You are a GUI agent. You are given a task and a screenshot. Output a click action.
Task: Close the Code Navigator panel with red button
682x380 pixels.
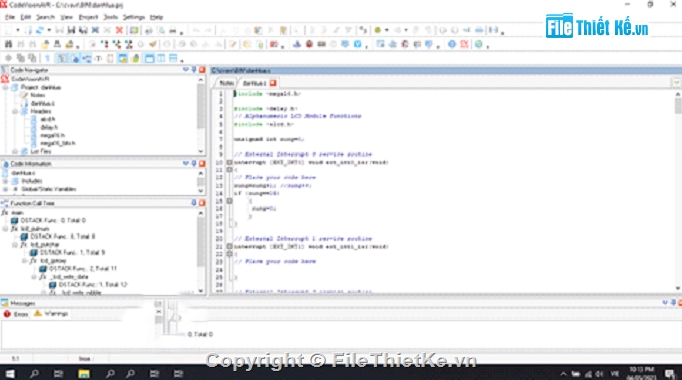click(202, 70)
